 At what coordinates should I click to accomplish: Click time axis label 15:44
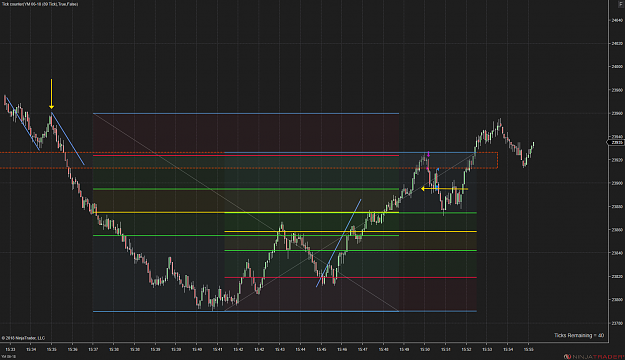tap(300, 350)
